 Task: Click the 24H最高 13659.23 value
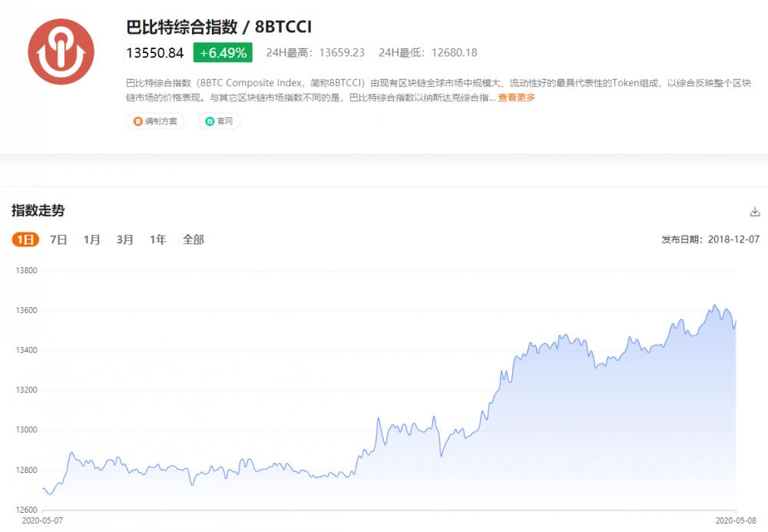(x=316, y=53)
